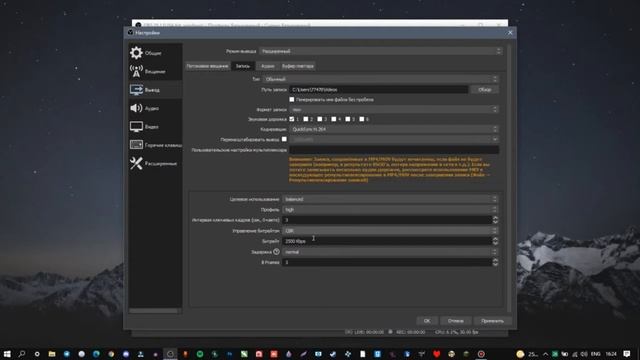Click the bitrate 2500 Kbps field
640x360 pixels.
[x=387, y=241]
